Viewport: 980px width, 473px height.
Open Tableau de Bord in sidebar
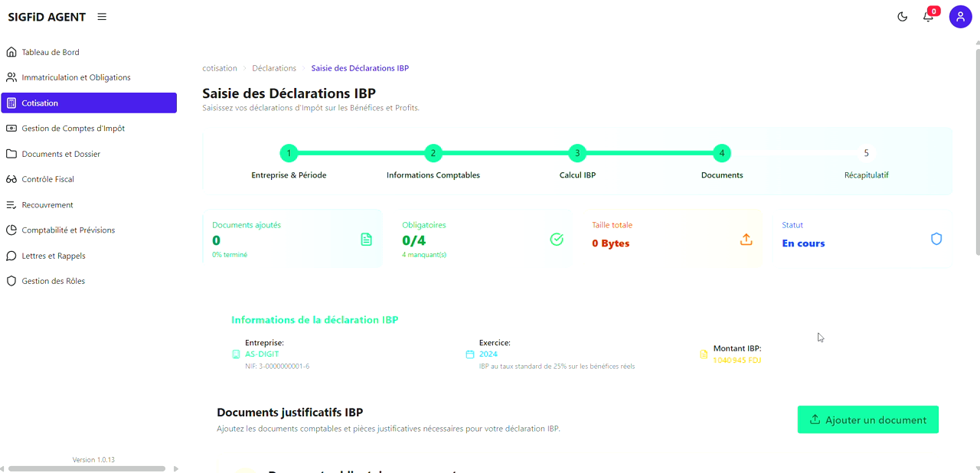point(51,52)
